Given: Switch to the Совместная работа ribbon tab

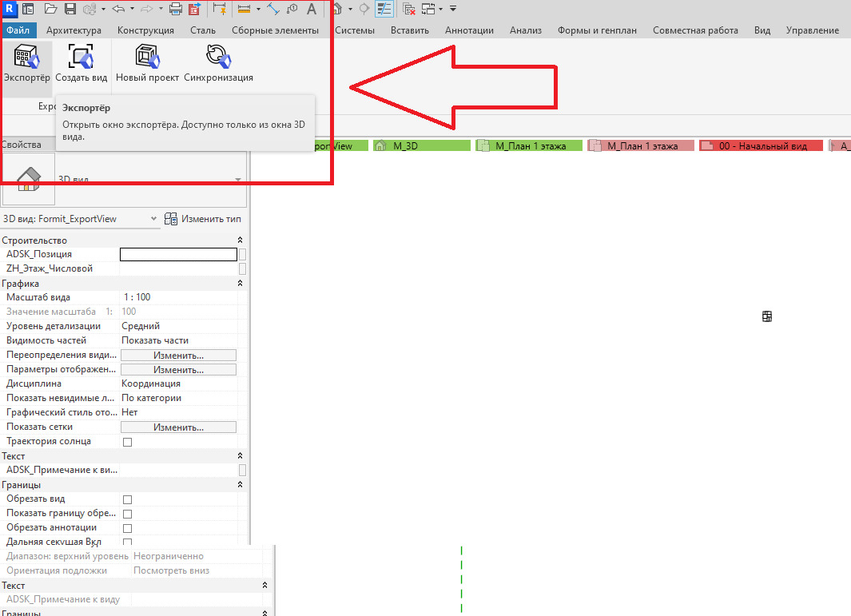Looking at the screenshot, I should 695,30.
